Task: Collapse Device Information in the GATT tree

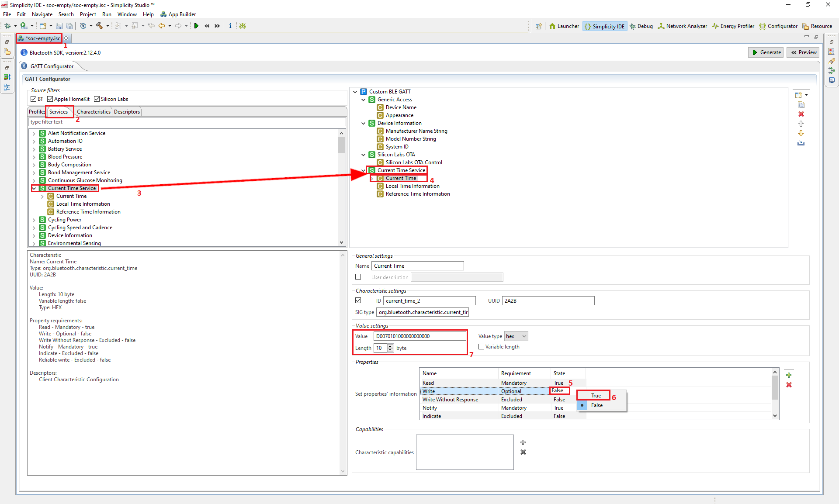Action: click(364, 124)
